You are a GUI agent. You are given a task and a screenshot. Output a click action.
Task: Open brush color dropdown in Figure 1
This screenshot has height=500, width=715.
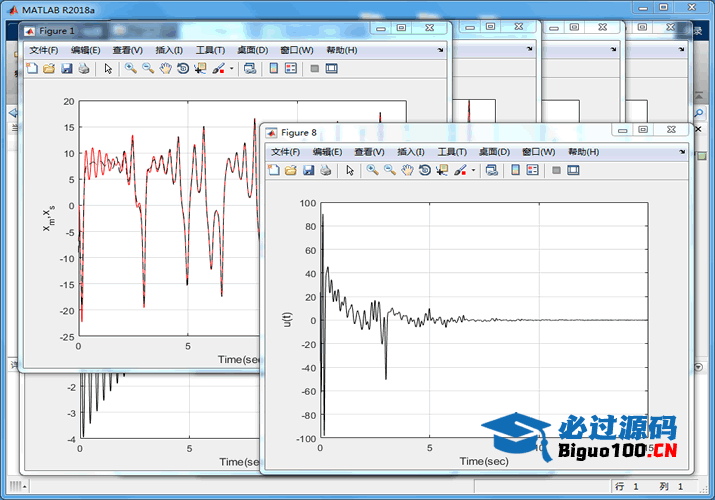(232, 69)
